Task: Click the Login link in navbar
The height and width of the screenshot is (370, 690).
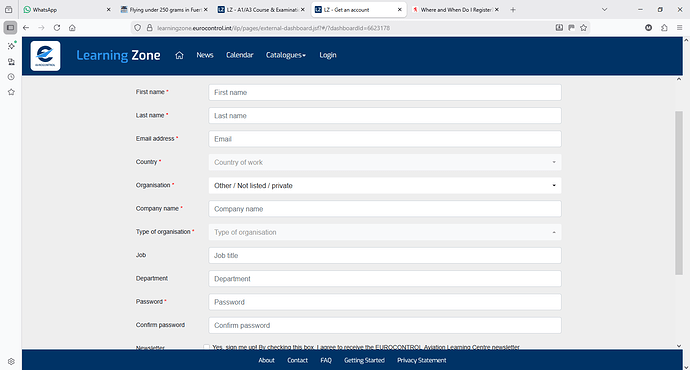Action: pyautogui.click(x=328, y=55)
